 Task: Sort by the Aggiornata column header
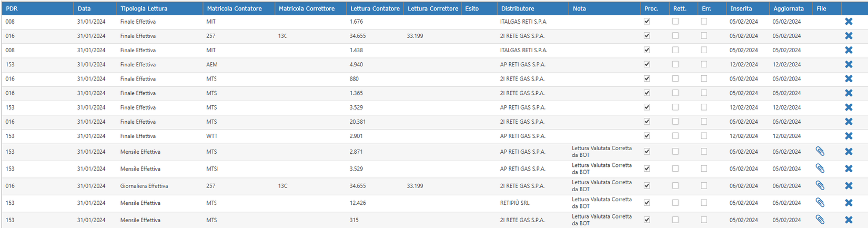(789, 8)
